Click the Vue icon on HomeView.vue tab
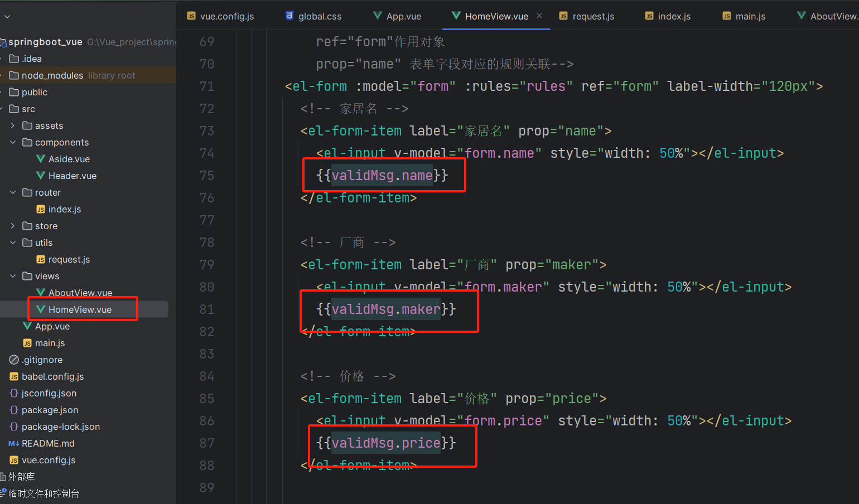This screenshot has height=504, width=859. [456, 16]
